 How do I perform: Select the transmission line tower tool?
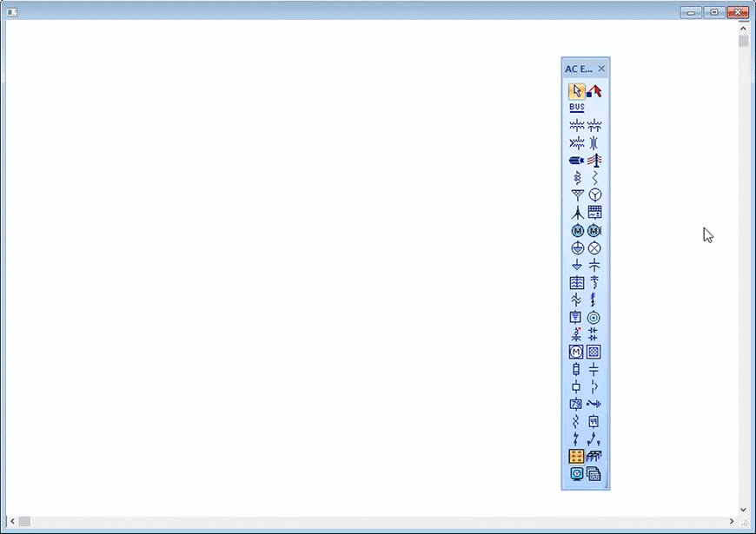(594, 160)
